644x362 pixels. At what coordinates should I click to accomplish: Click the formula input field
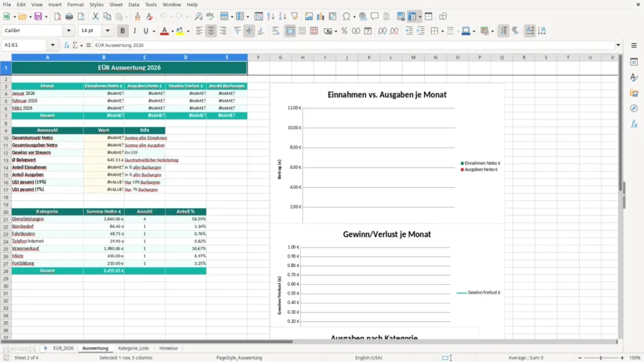353,45
